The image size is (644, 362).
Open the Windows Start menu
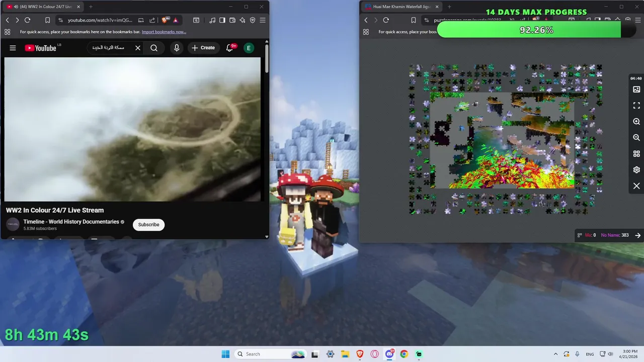(x=225, y=354)
